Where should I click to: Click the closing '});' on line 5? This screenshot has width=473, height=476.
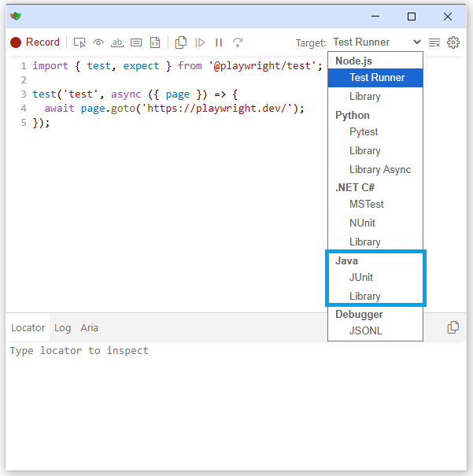(41, 123)
